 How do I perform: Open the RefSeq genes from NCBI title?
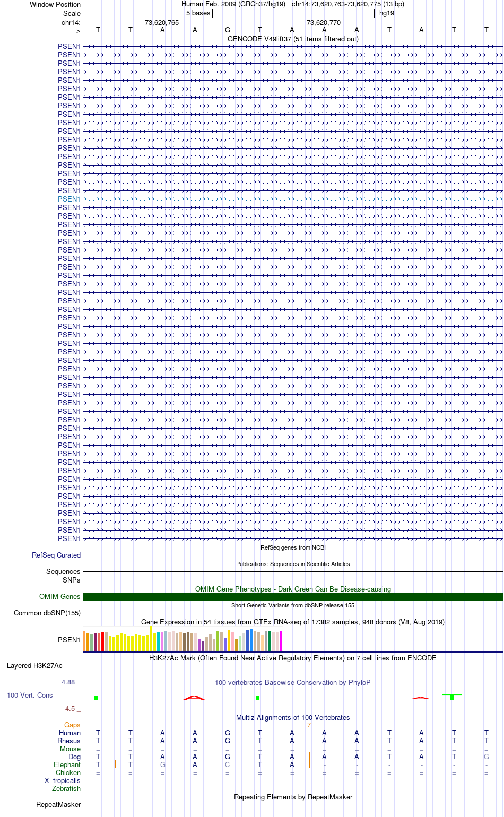coord(293,547)
